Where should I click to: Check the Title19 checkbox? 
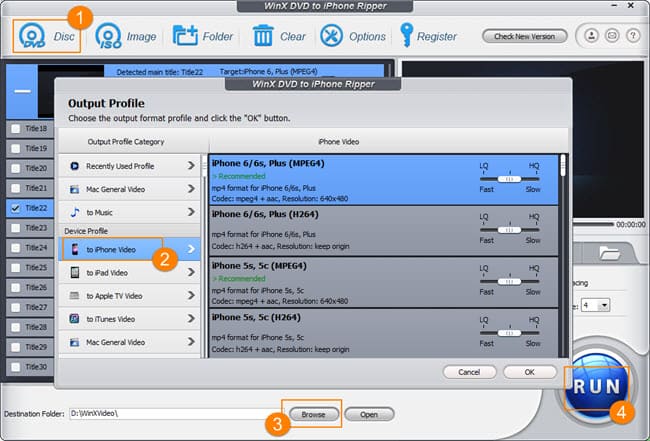16,148
